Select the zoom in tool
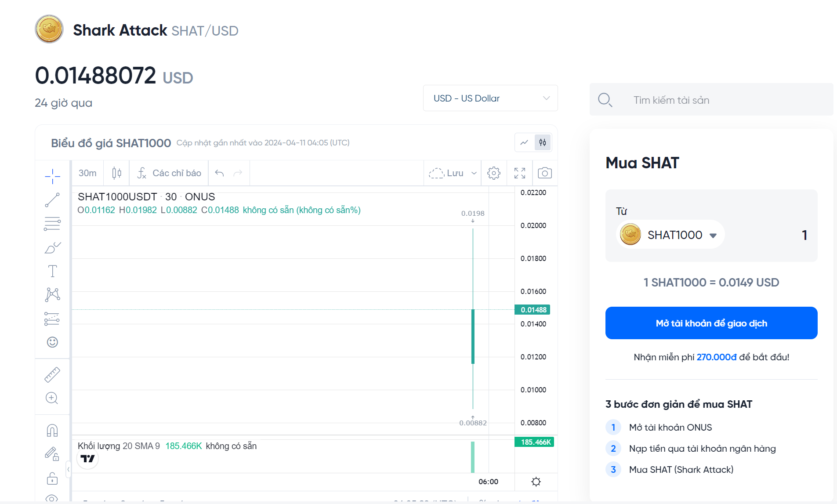837x504 pixels. (52, 398)
